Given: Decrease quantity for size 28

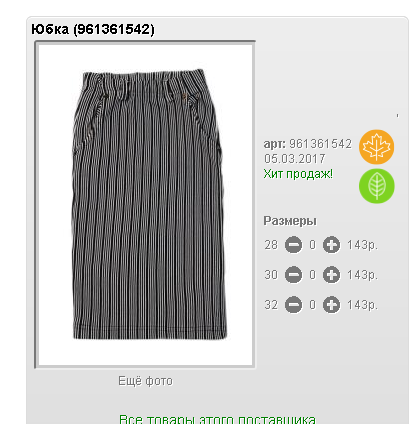Looking at the screenshot, I should click(x=293, y=245).
